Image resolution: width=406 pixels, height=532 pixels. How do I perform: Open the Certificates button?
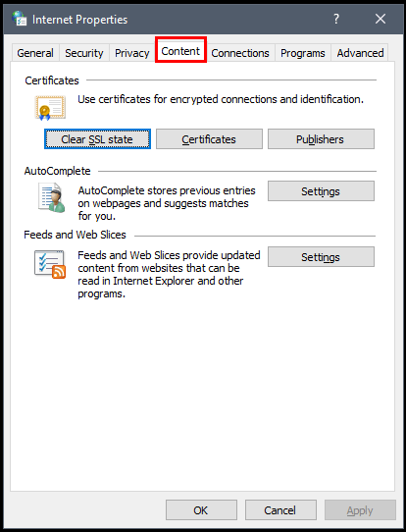pyautogui.click(x=209, y=139)
